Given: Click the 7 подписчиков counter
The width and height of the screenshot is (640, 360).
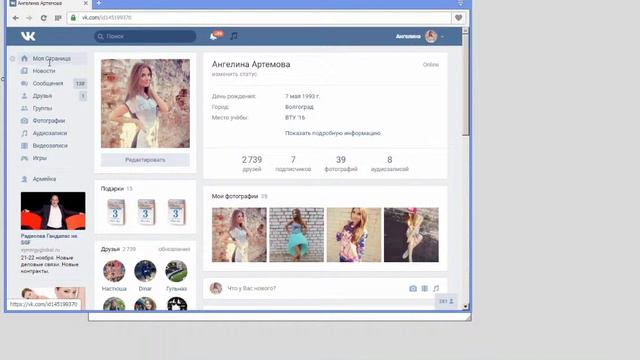Looking at the screenshot, I should [x=293, y=163].
